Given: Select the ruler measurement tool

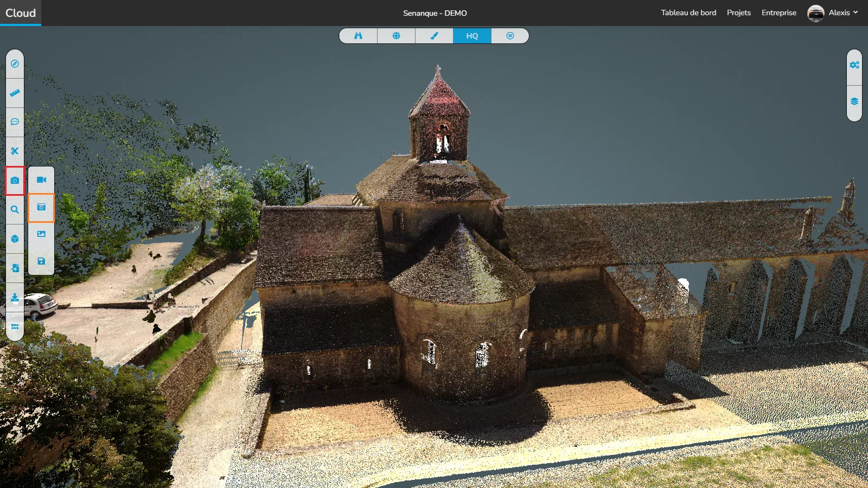Looking at the screenshot, I should coord(15,93).
